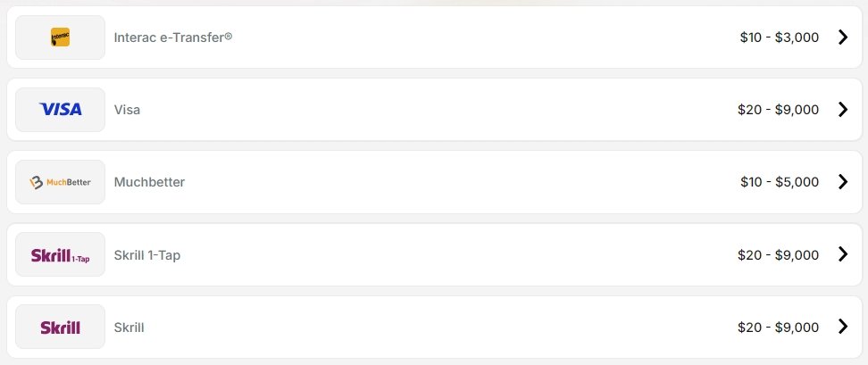Screen dimensions: 868x365
Task: Choose the Visa payment method label
Action: click(127, 110)
